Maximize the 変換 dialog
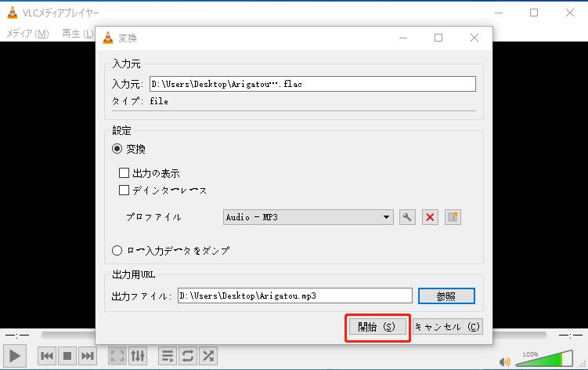This screenshot has width=588, height=370. tap(438, 38)
